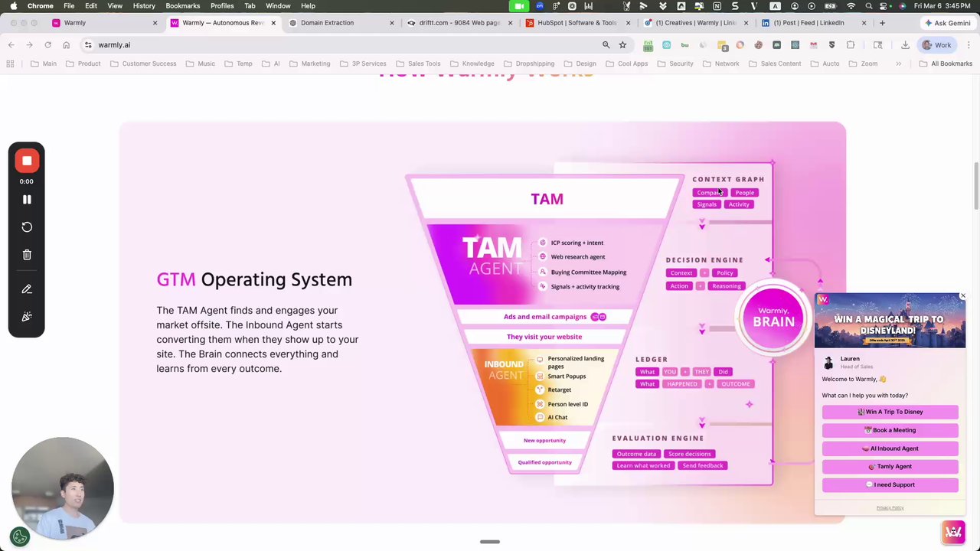Open the View menu in menu bar
980x551 pixels.
pos(115,6)
